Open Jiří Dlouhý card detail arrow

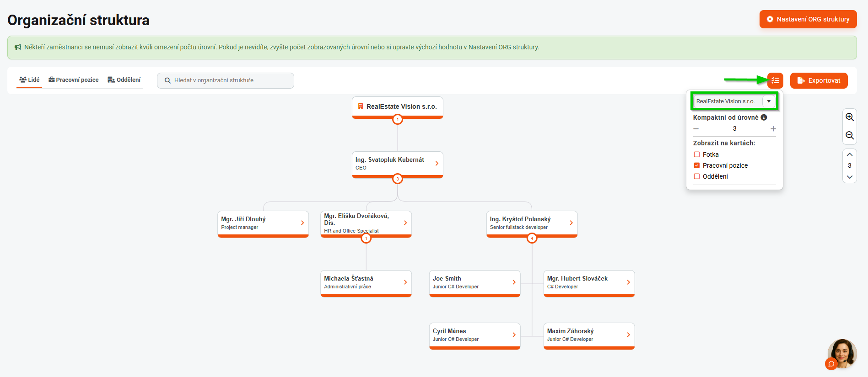point(302,223)
